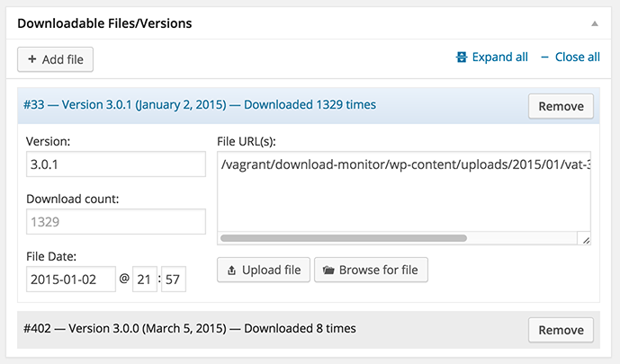This screenshot has height=364, width=620.
Task: Click the hour field showing 21
Action: [144, 279]
